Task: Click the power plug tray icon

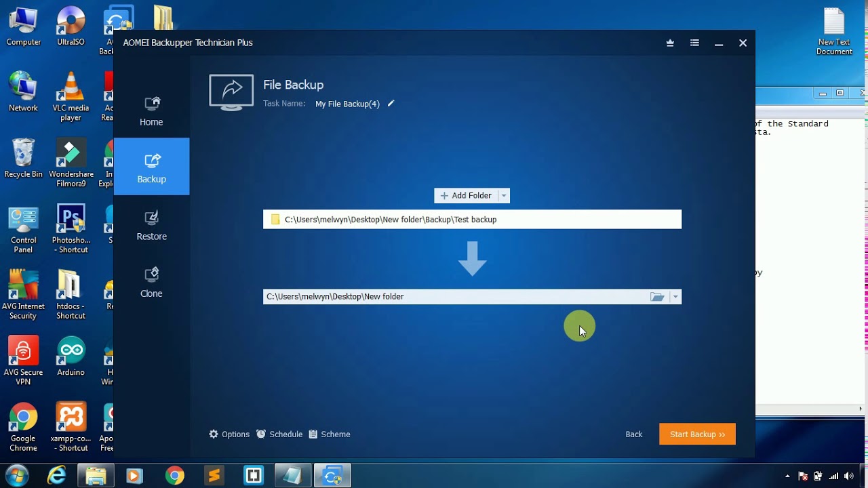Action: [x=818, y=476]
